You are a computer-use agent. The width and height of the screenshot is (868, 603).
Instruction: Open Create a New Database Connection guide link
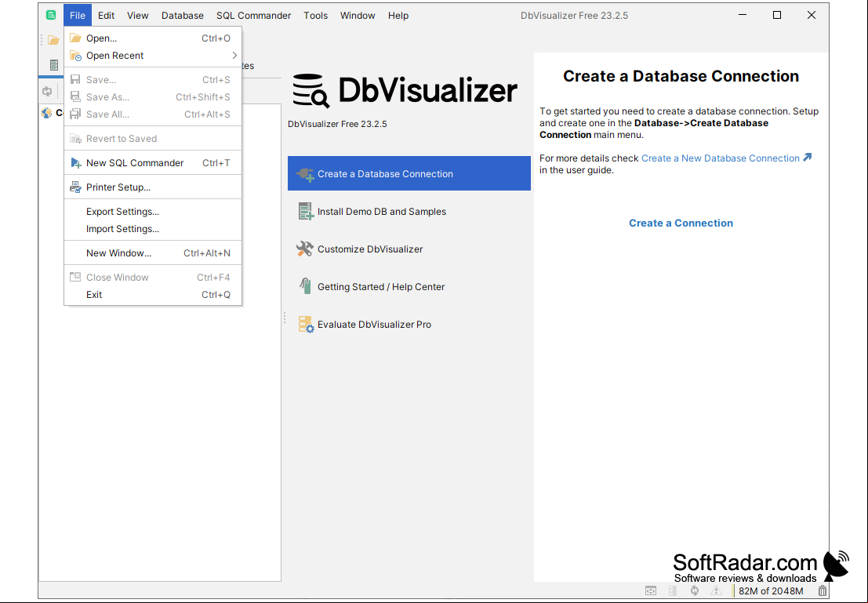720,158
